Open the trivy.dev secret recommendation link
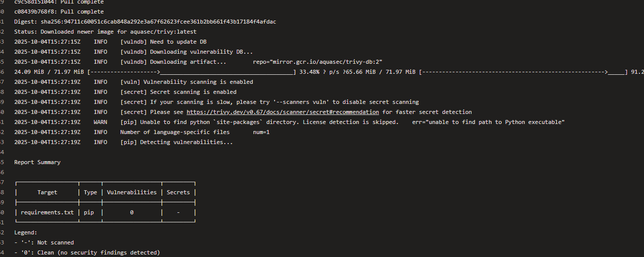644x257 pixels. [283, 112]
